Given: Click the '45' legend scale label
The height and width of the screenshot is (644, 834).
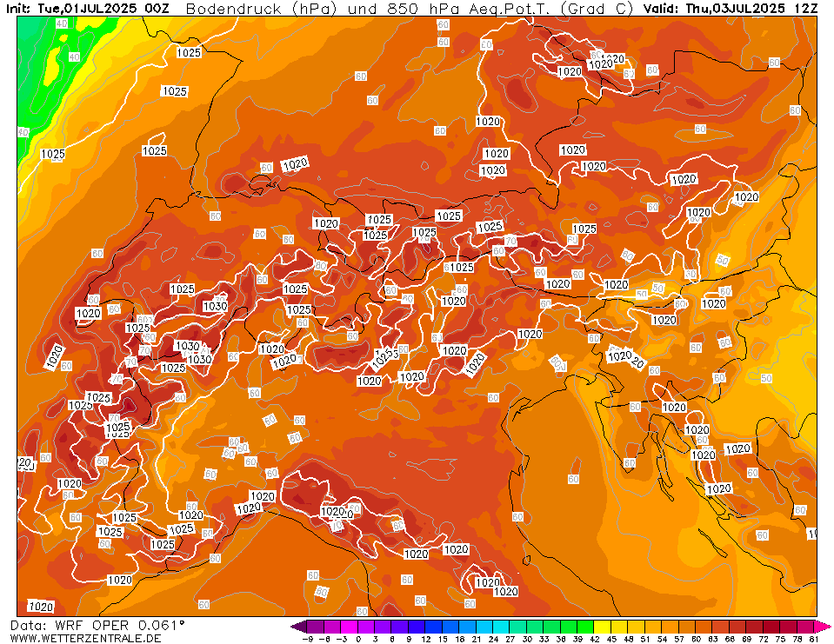Looking at the screenshot, I should coord(611,639).
